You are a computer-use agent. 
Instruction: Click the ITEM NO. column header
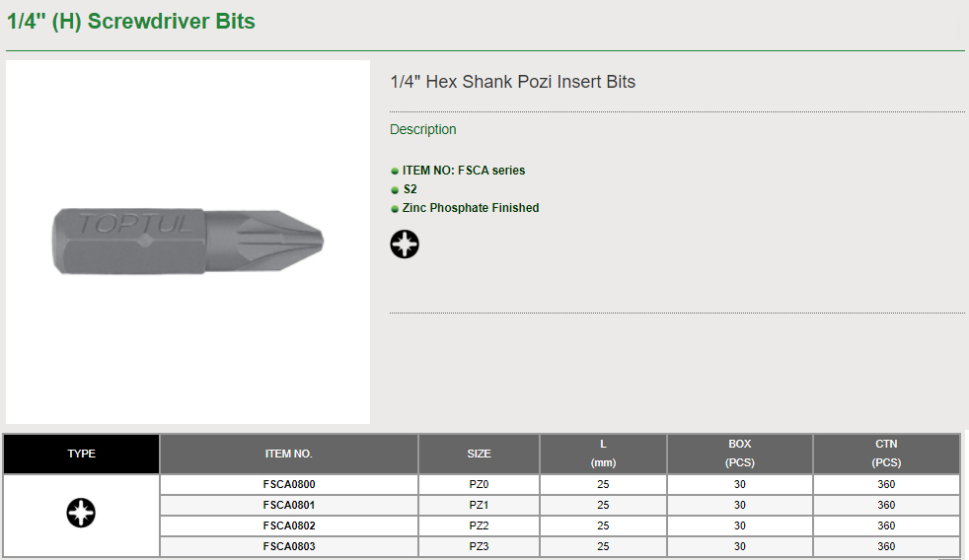pyautogui.click(x=289, y=454)
